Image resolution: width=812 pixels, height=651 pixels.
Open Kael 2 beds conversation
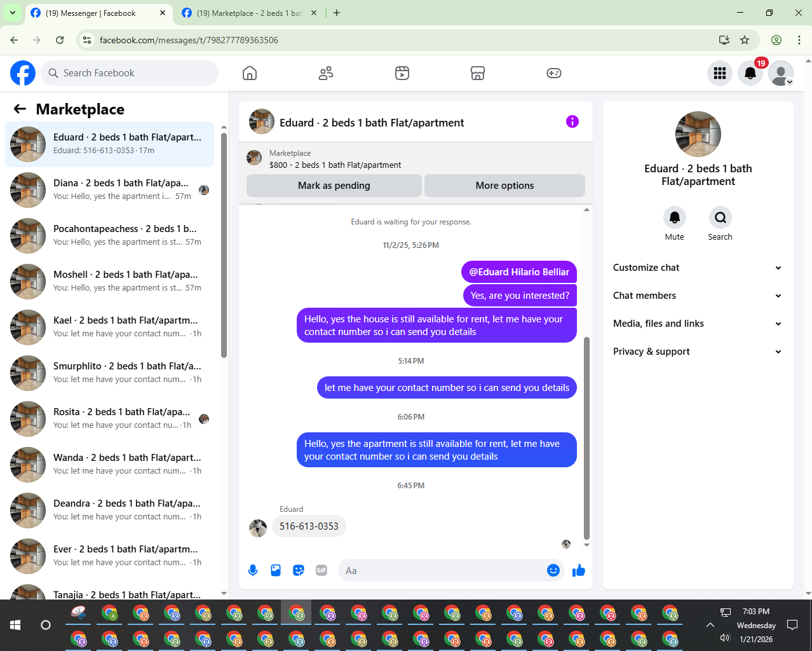coord(109,327)
